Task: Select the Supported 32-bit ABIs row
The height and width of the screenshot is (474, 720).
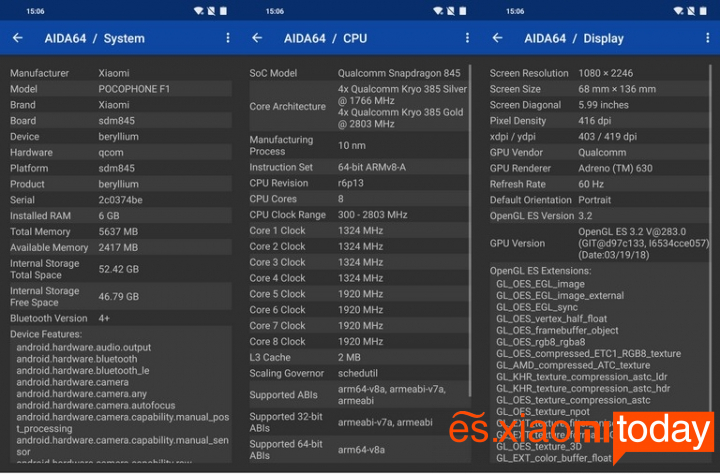Action: [x=359, y=423]
